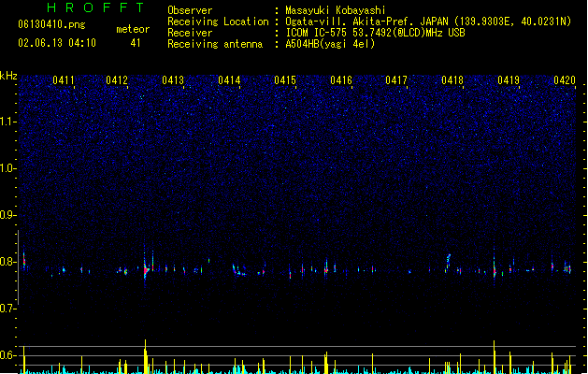588x374 pixels.
Task: Select the filename 06130410.png
Action: (51, 24)
